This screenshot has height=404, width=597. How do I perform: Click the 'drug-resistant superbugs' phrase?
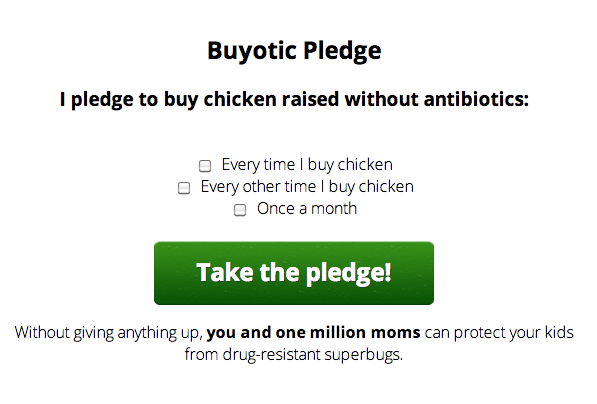[313, 354]
